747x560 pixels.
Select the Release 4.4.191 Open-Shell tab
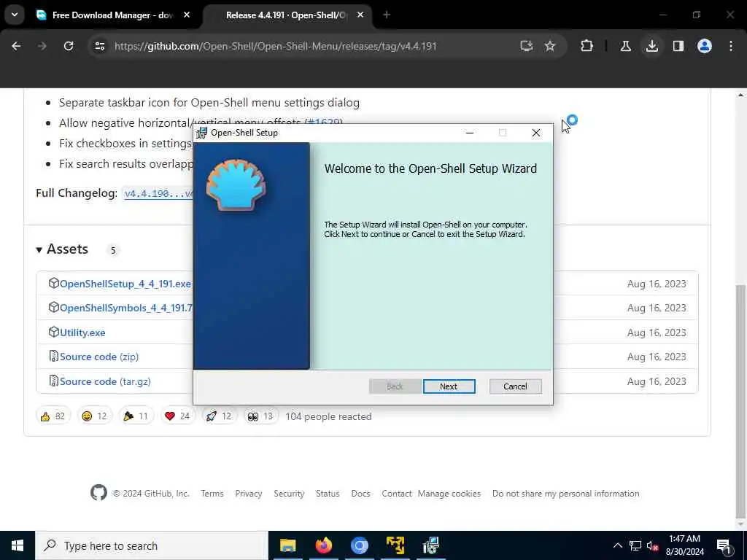pyautogui.click(x=286, y=15)
